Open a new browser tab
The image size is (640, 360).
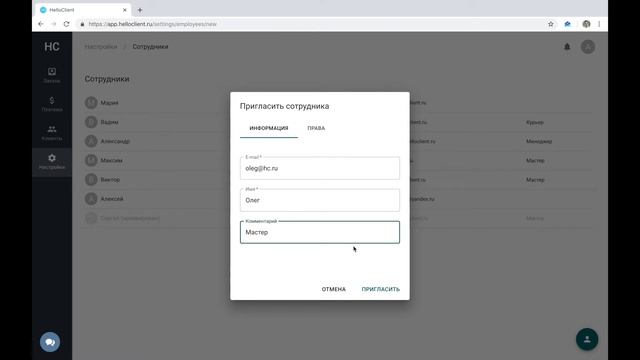140,10
